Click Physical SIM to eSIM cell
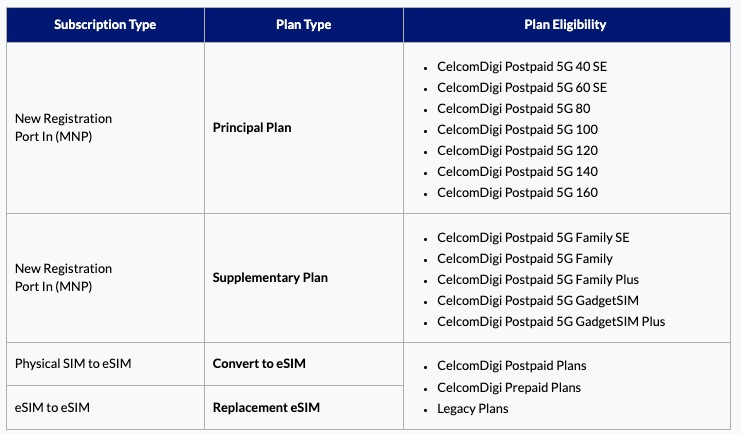Viewport: 741px width, 434px height. click(73, 364)
